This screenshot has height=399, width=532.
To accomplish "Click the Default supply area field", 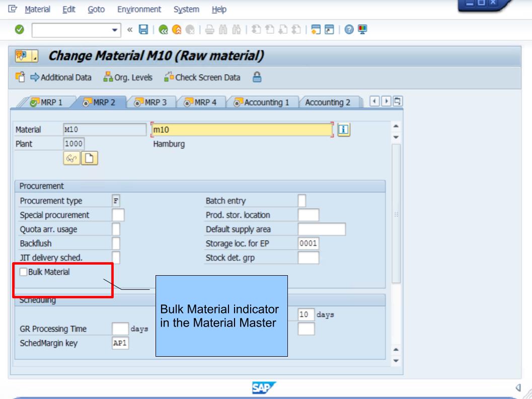I will (x=322, y=229).
